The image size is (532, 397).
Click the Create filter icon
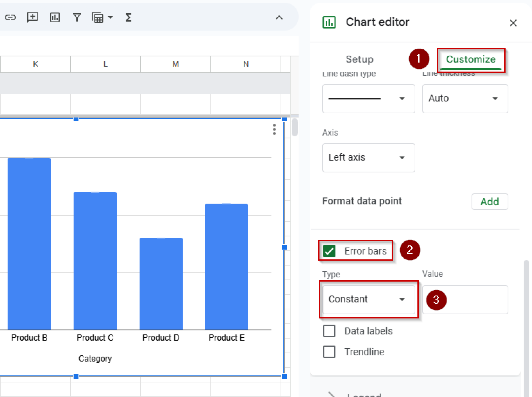pos(77,17)
